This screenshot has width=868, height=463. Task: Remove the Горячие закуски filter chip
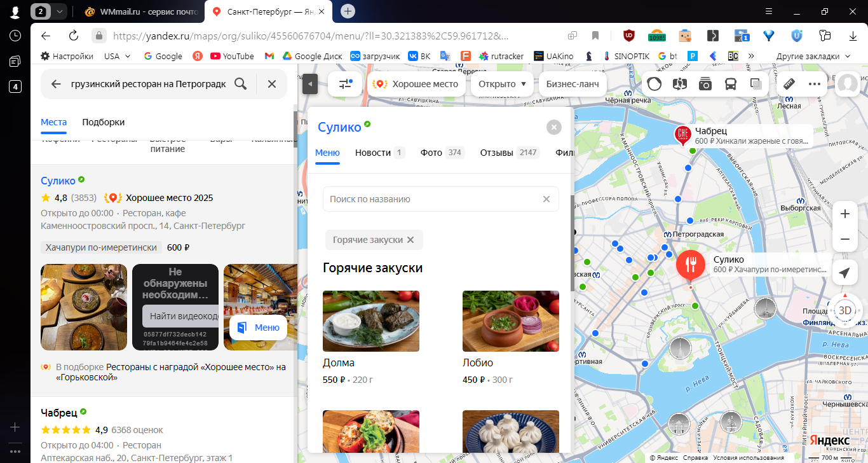coord(410,240)
